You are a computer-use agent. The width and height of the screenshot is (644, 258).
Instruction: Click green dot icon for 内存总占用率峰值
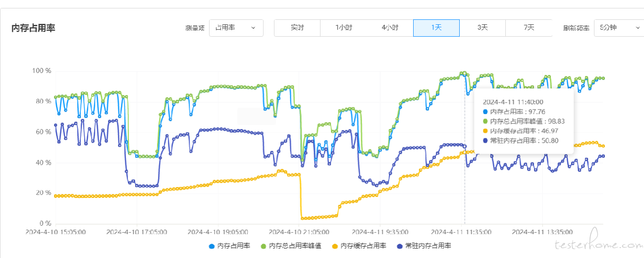(x=264, y=246)
